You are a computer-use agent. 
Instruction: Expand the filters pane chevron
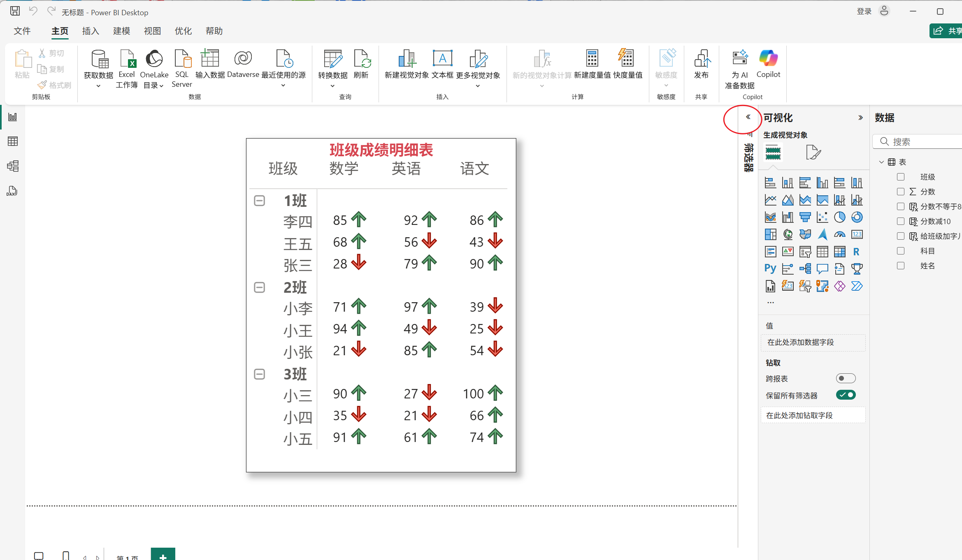pyautogui.click(x=748, y=117)
